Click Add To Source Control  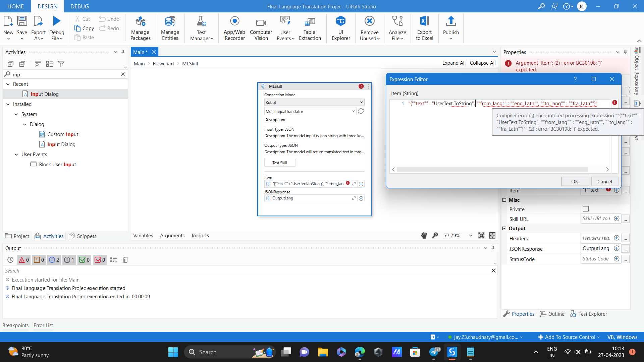[569, 337]
